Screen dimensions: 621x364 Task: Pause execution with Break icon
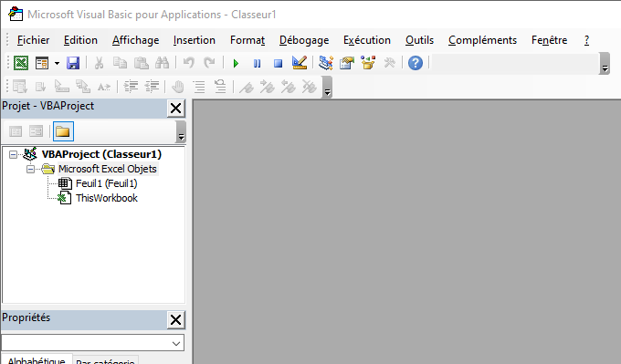pos(257,63)
